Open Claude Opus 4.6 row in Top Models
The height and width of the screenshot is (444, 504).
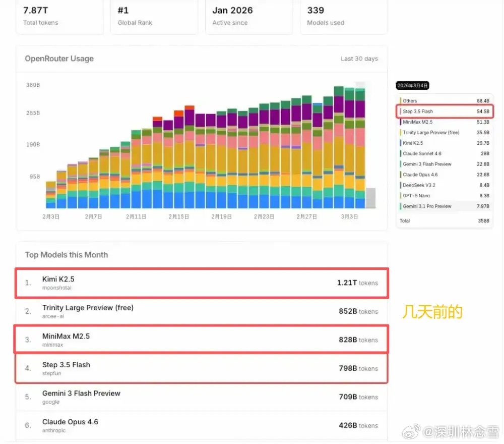[202, 425]
